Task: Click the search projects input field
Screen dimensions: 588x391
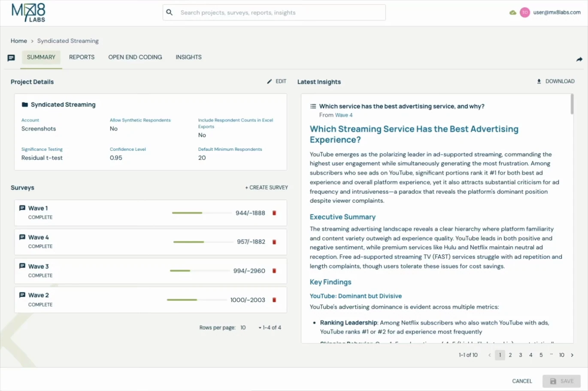Action: 274,12
